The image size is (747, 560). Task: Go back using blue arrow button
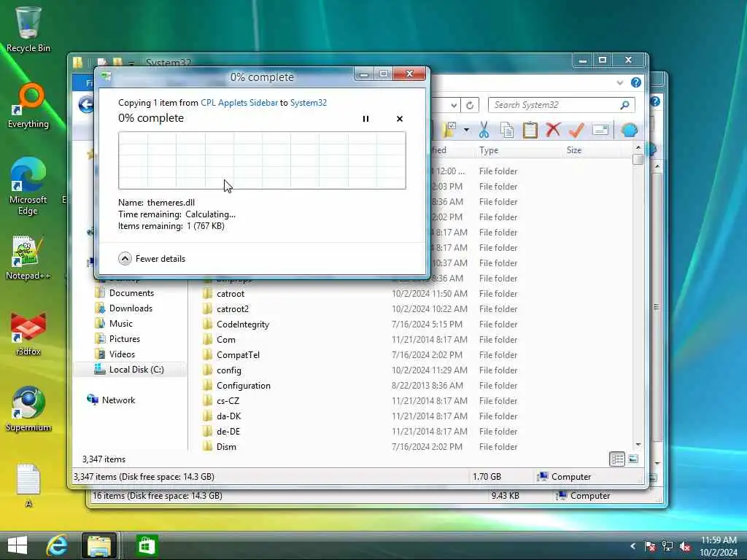click(86, 104)
